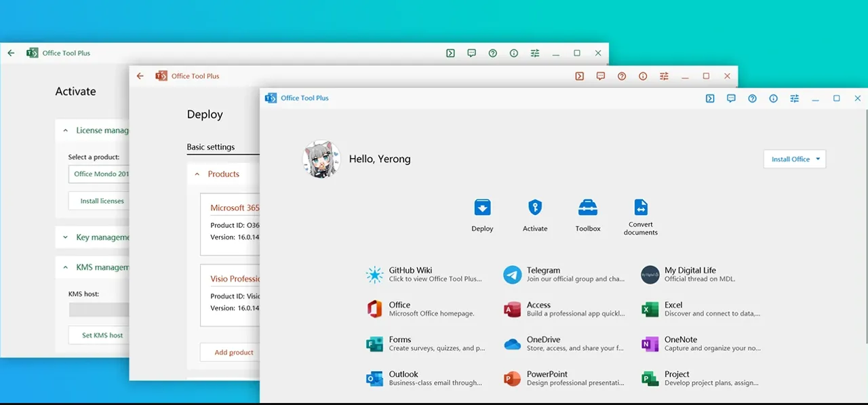Open about info icon in Deploy window
The width and height of the screenshot is (868, 405).
(x=643, y=76)
